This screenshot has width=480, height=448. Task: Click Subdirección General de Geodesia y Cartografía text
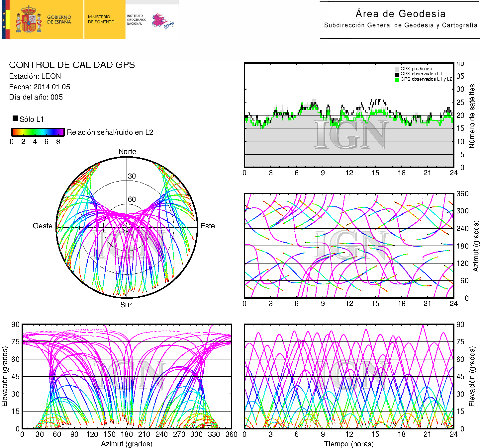point(400,25)
